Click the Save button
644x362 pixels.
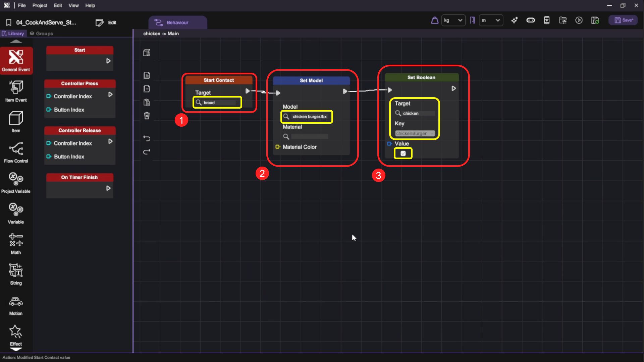point(623,20)
